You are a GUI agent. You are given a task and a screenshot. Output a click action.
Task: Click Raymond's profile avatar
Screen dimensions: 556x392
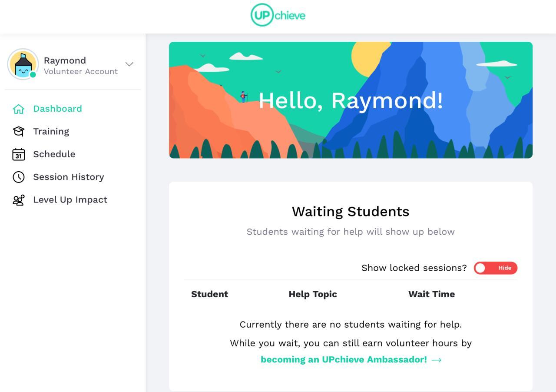[23, 64]
